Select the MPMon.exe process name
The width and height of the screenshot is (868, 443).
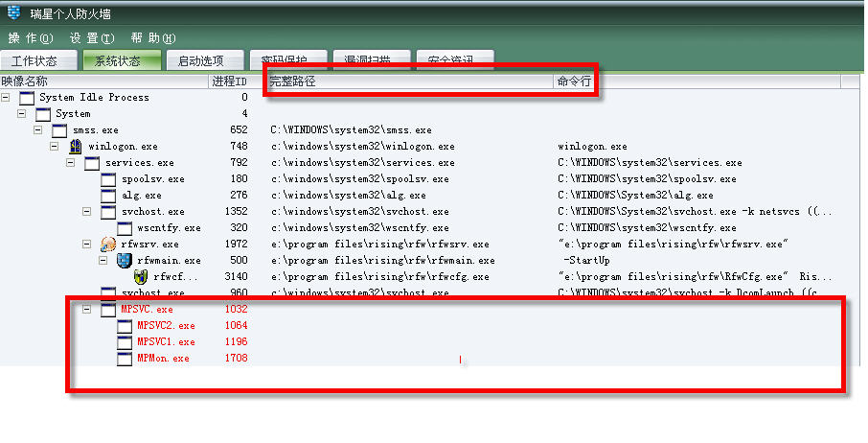point(163,359)
